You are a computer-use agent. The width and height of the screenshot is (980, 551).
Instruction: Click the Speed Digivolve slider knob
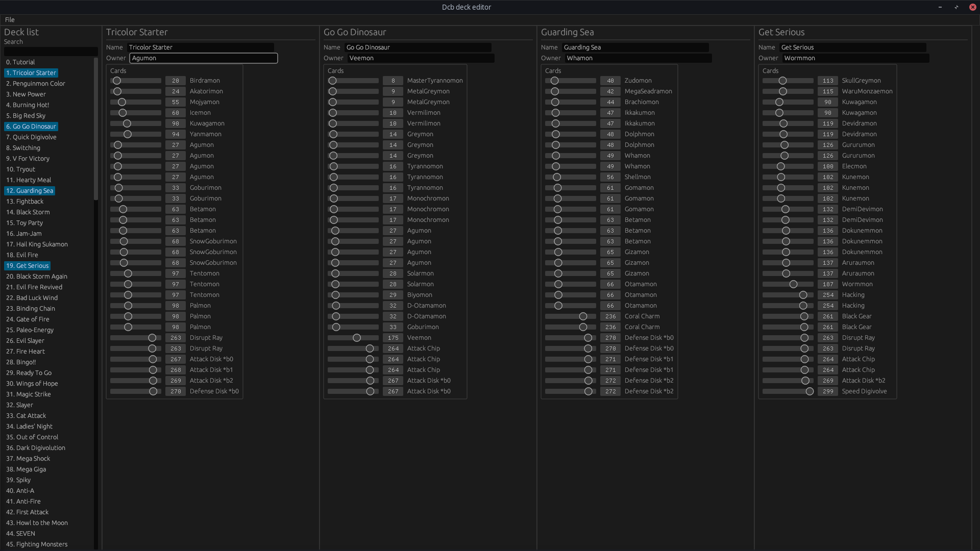[810, 391]
